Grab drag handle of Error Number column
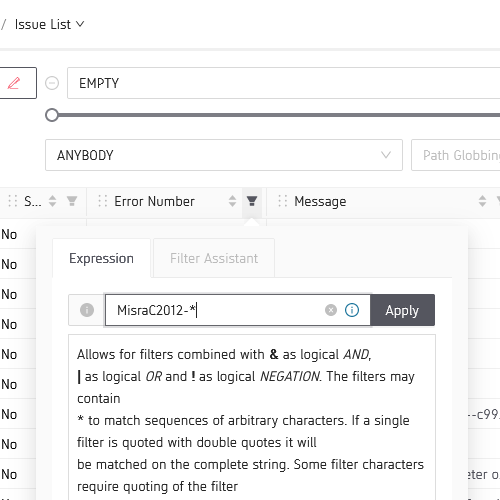Viewport: 500px width, 500px height. 103,201
